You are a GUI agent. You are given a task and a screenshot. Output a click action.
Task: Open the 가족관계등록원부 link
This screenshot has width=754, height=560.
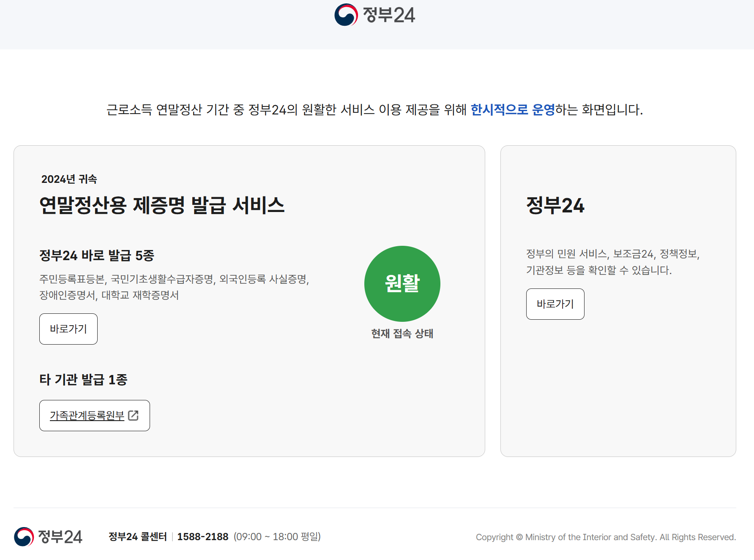pos(87,416)
